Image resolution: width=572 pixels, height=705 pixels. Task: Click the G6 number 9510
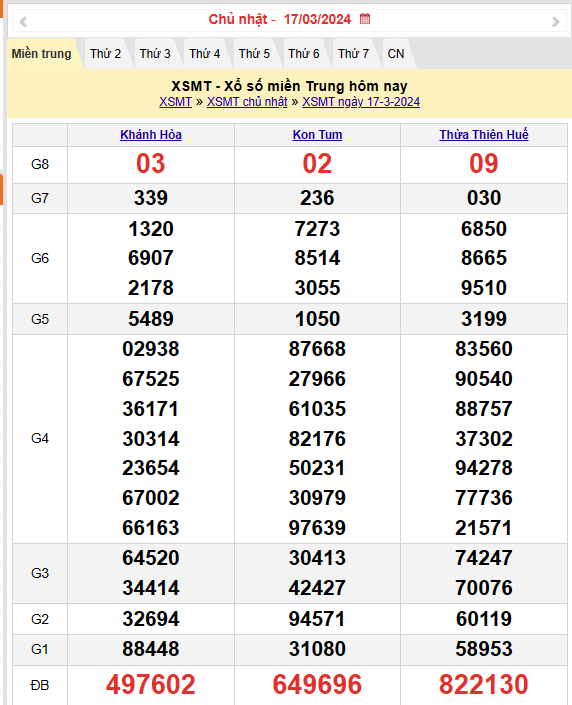[483, 288]
